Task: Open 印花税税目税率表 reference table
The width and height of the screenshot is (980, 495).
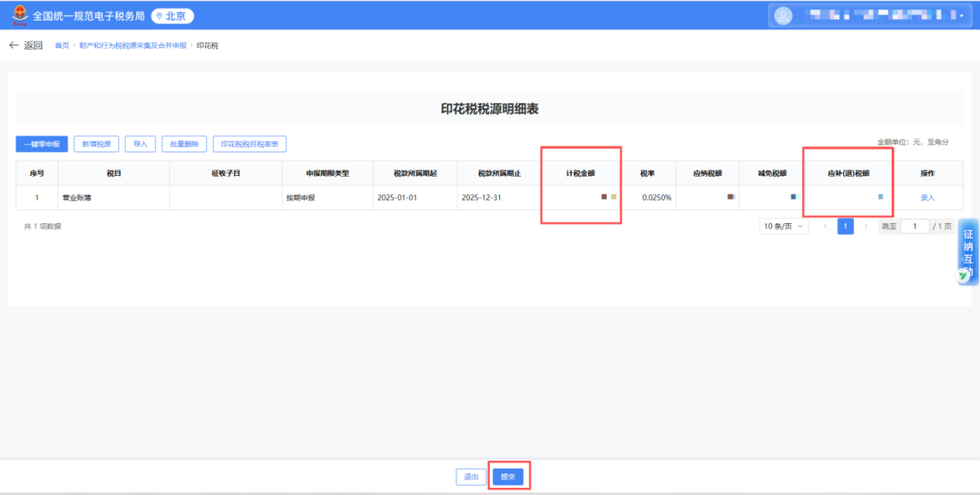Action: [249, 143]
